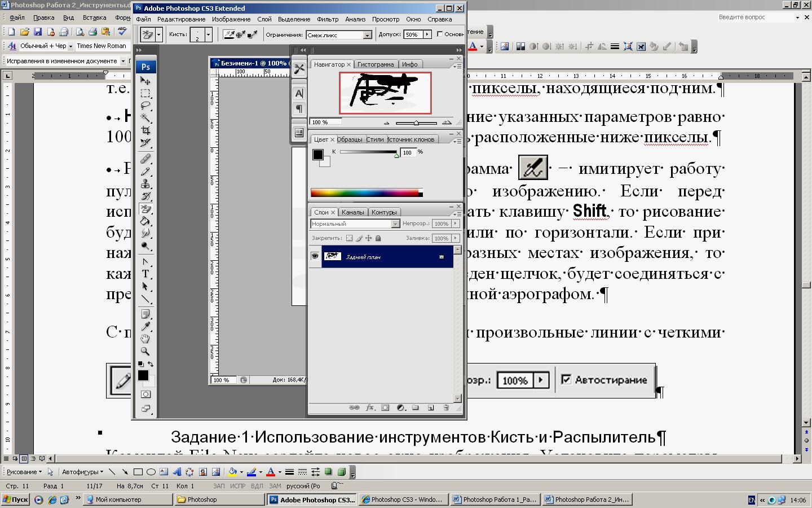The width and height of the screenshot is (812, 508).
Task: Reset default foreground and background colors
Action: coord(140,364)
